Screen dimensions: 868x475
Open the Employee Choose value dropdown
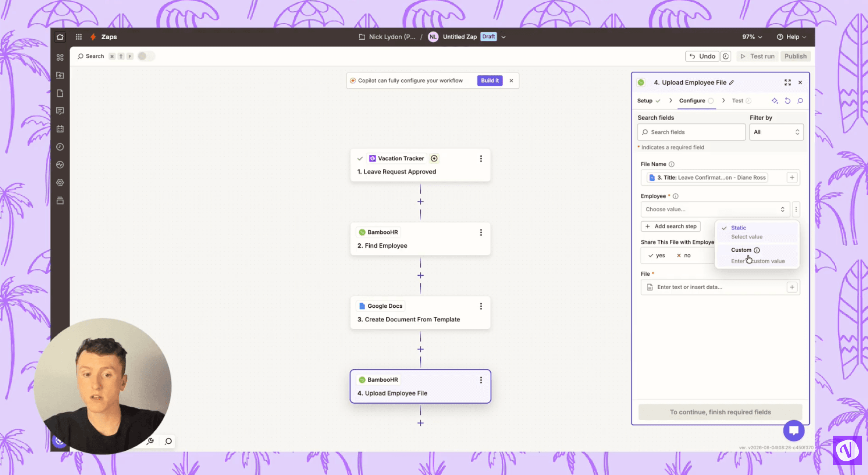click(715, 209)
